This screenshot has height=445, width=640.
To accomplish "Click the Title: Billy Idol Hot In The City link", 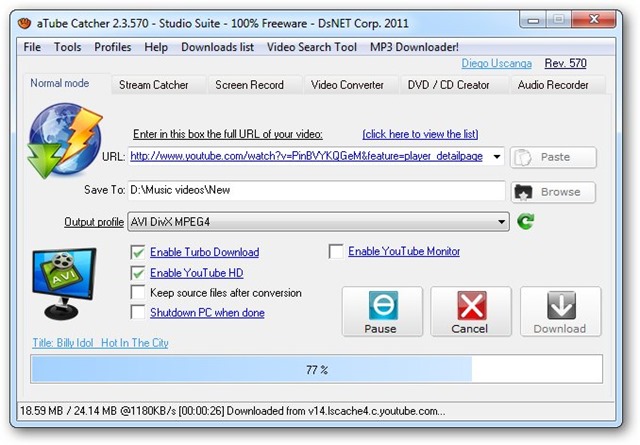I will [x=100, y=343].
